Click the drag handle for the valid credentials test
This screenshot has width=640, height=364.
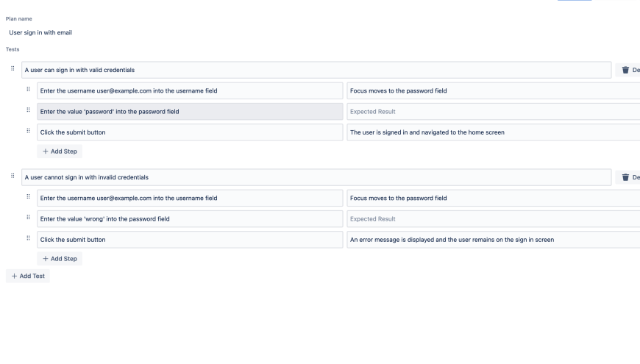13,69
